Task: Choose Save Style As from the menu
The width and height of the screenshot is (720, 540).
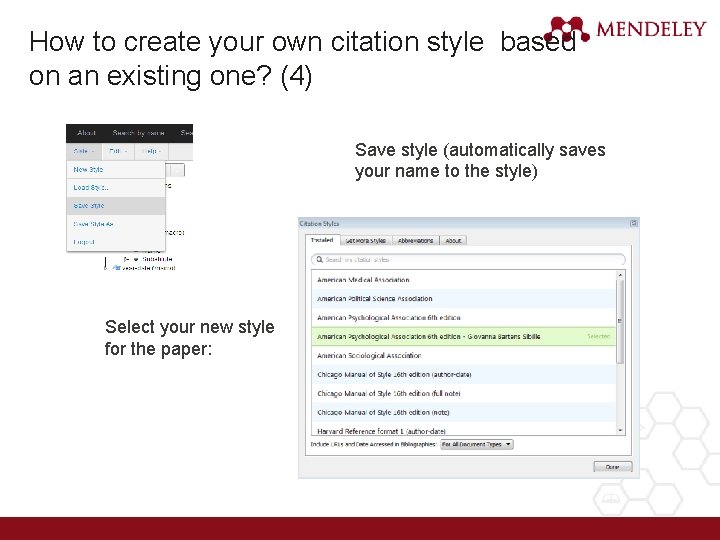Action: tap(116, 224)
